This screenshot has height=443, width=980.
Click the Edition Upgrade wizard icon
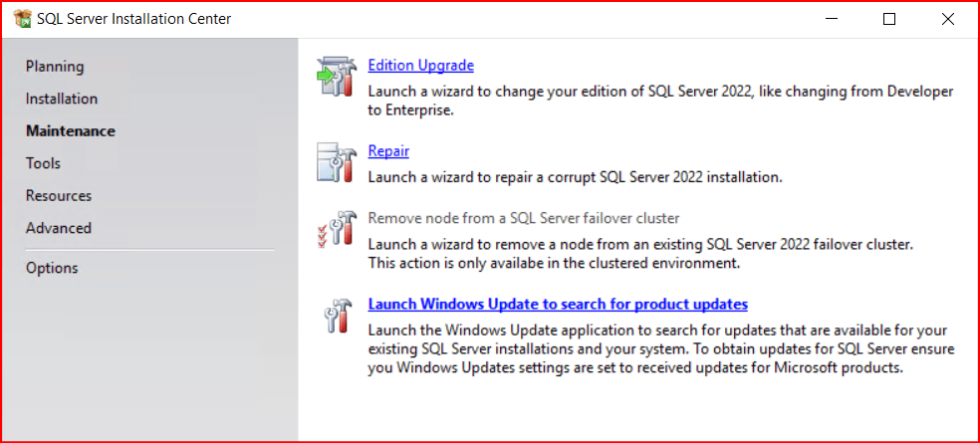(x=335, y=77)
